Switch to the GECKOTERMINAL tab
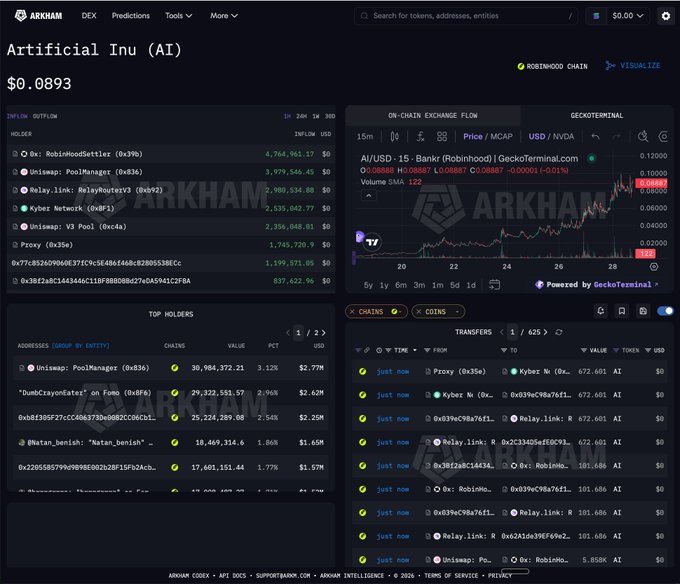Viewport: 680px width, 584px height. click(x=597, y=115)
